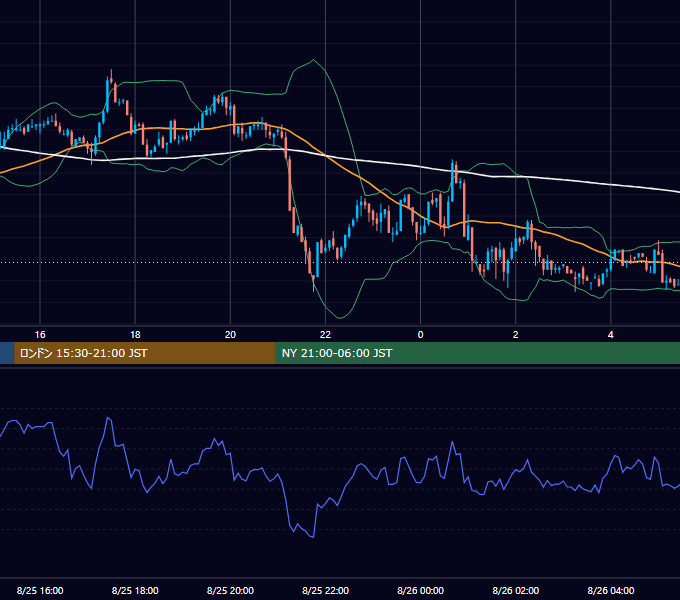Click the 8/25 16:00 date label

point(40,590)
